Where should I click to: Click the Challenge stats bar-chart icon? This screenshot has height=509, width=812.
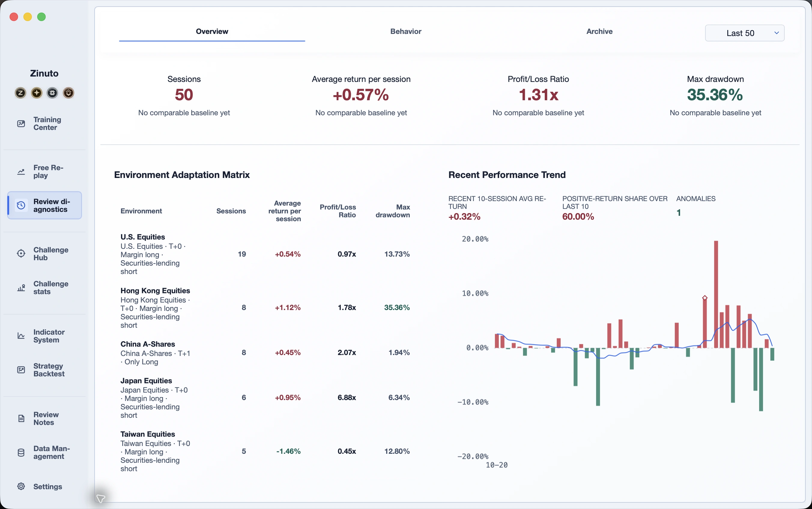pos(21,288)
